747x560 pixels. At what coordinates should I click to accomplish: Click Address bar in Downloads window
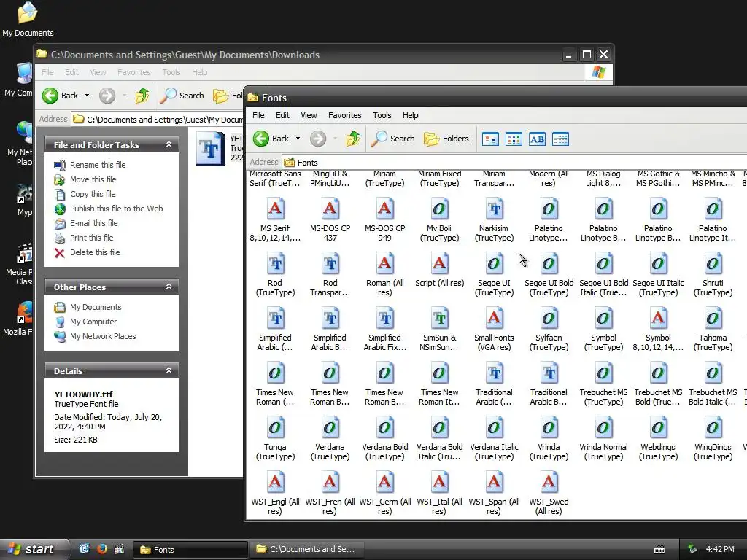pos(158,119)
